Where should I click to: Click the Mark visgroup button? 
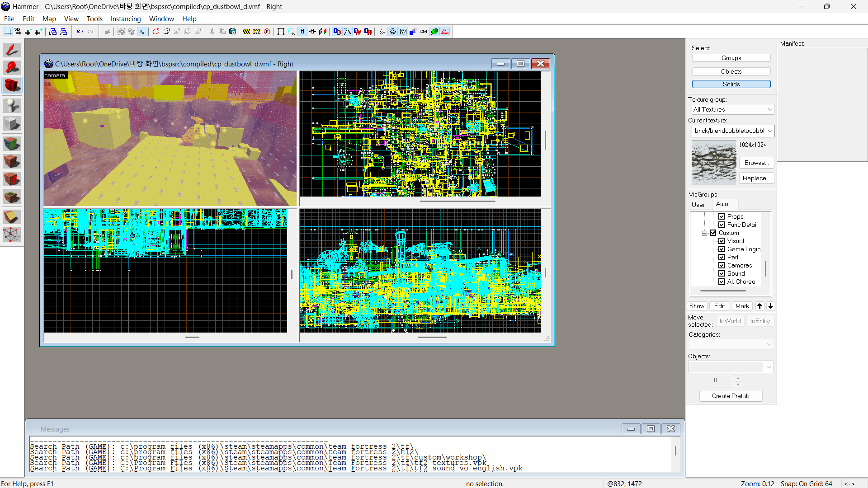pyautogui.click(x=742, y=306)
